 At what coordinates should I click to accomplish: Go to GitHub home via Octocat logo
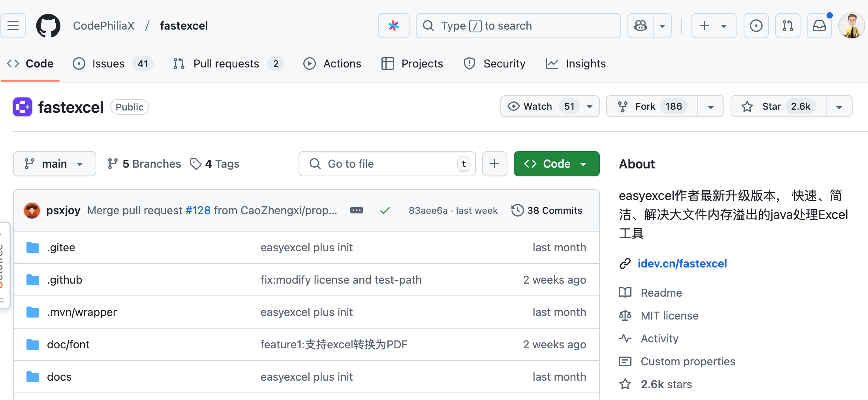click(x=48, y=26)
